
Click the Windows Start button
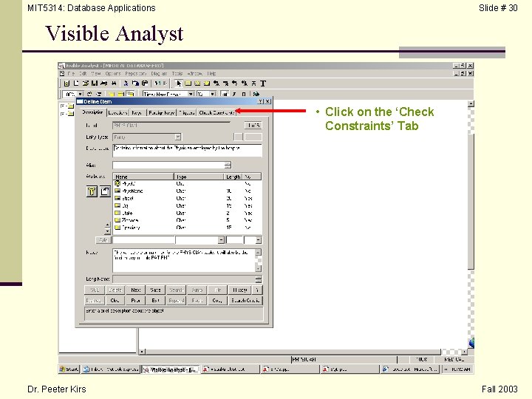69,369
